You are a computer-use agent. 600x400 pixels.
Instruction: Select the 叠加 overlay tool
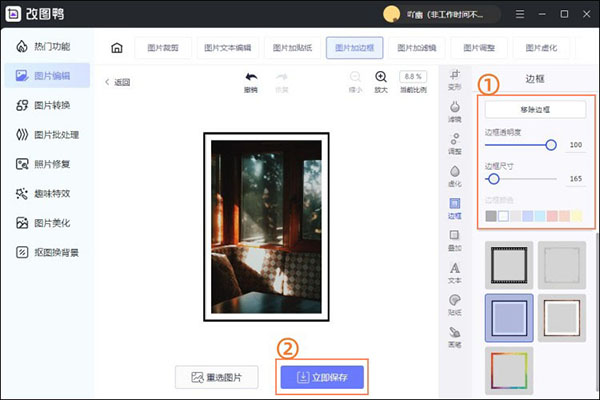455,239
